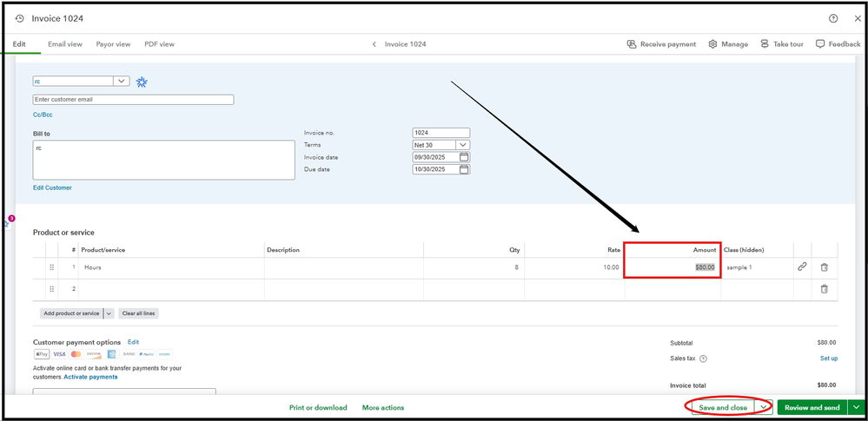Click Review and send button

[812, 407]
